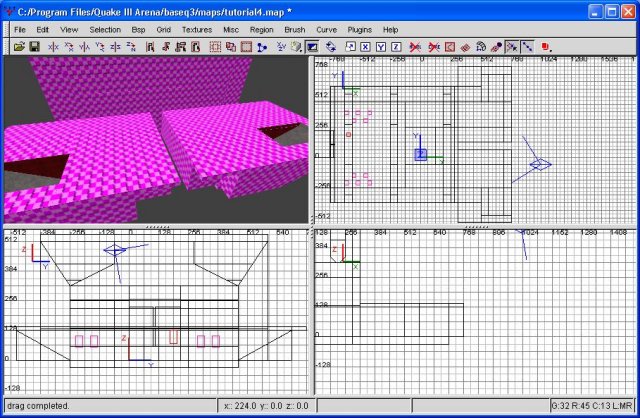Flip selection along the Y axis
This screenshot has height=418, width=640.
[x=84, y=47]
